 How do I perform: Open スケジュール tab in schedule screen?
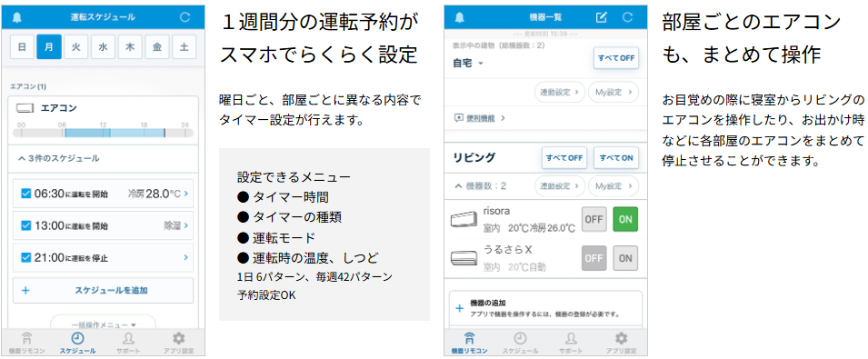click(77, 343)
